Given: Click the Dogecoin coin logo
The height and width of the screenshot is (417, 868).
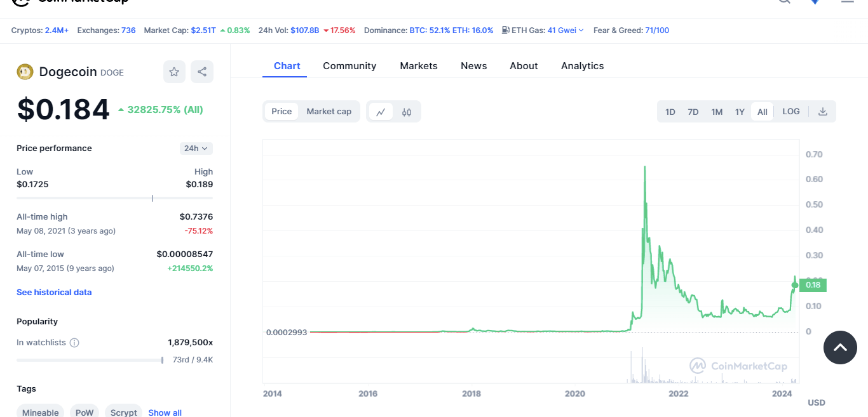Looking at the screenshot, I should (25, 72).
